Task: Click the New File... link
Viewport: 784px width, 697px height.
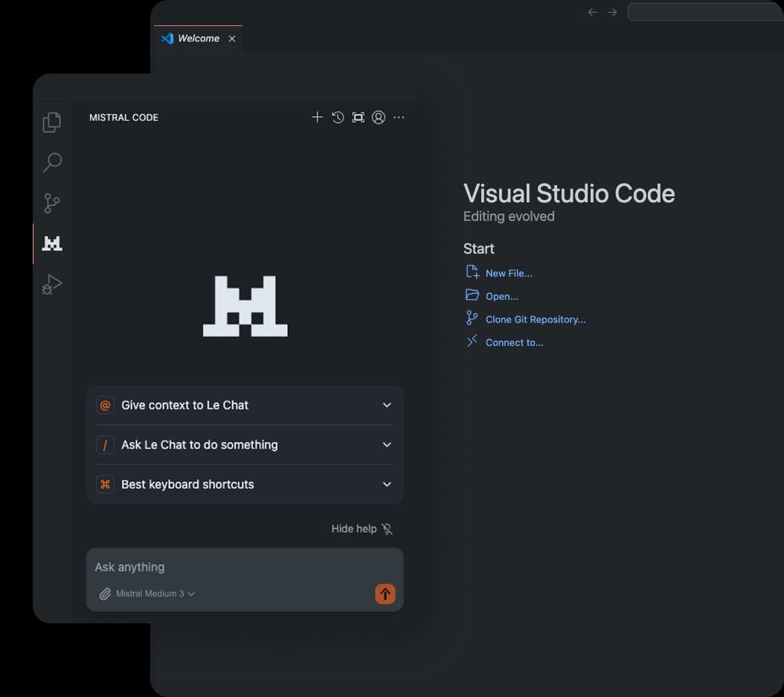Action: pos(509,274)
